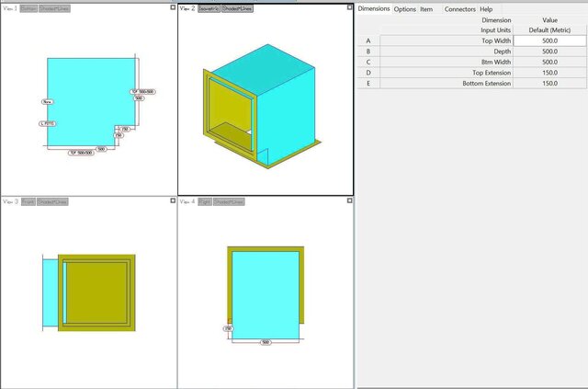Select the Btm Width value cell
The height and width of the screenshot is (389, 588).
tap(549, 62)
